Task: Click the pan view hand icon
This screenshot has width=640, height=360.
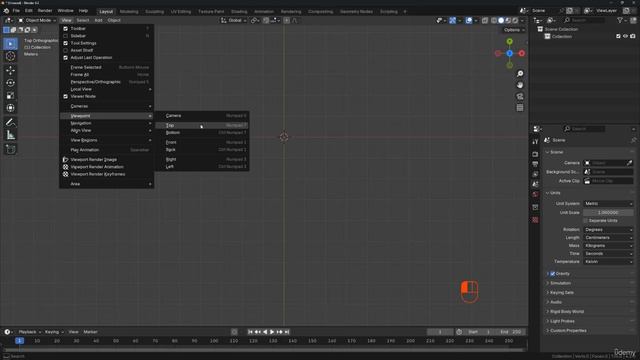Action: pyautogui.click(x=520, y=85)
